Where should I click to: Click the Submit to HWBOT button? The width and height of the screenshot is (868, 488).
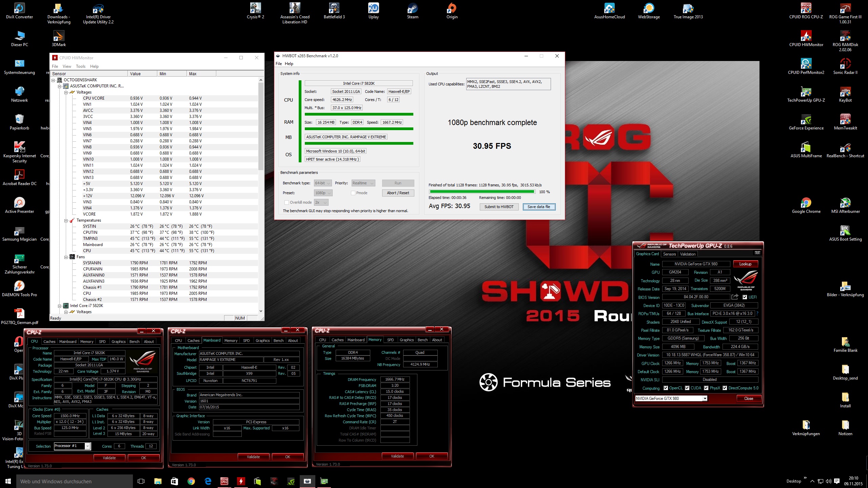(499, 207)
